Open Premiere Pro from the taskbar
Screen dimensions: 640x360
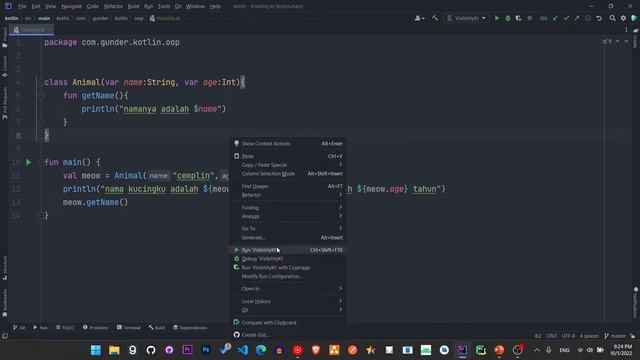click(188, 350)
